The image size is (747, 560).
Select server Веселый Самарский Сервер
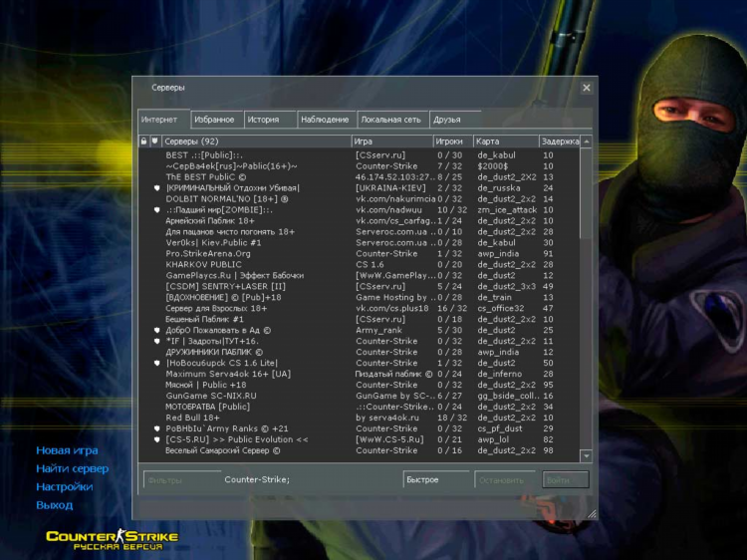point(360,450)
